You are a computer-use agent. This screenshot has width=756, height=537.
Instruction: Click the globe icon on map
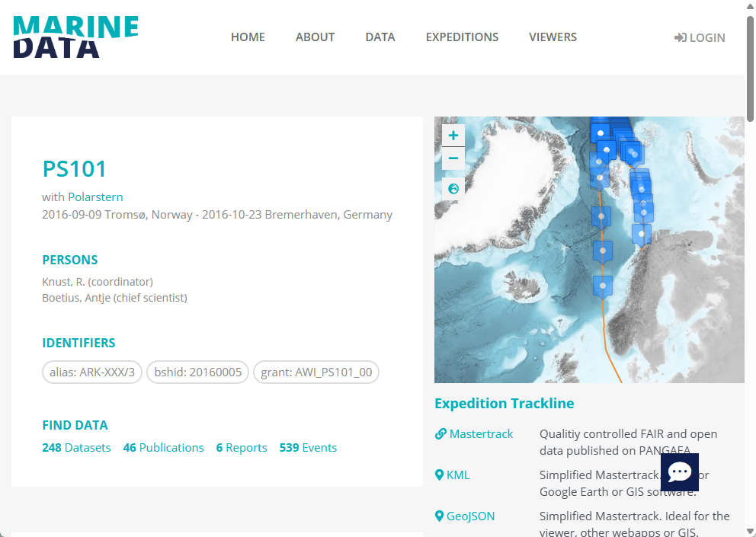click(x=453, y=188)
